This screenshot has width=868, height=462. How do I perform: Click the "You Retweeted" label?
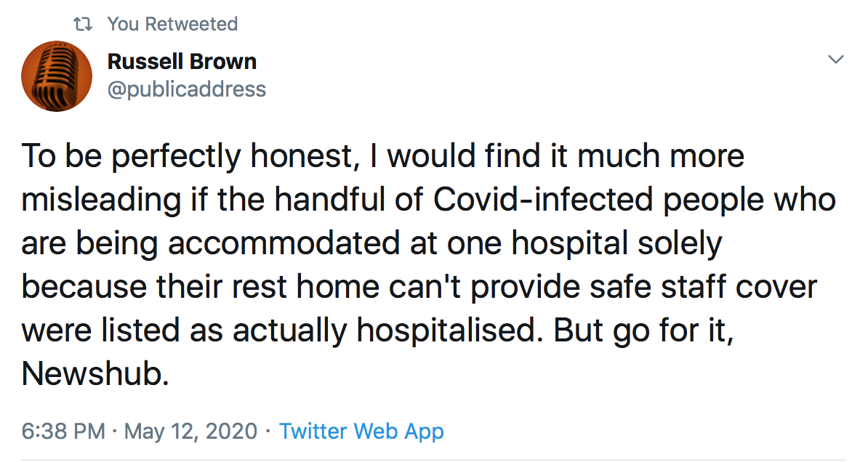pyautogui.click(x=172, y=24)
